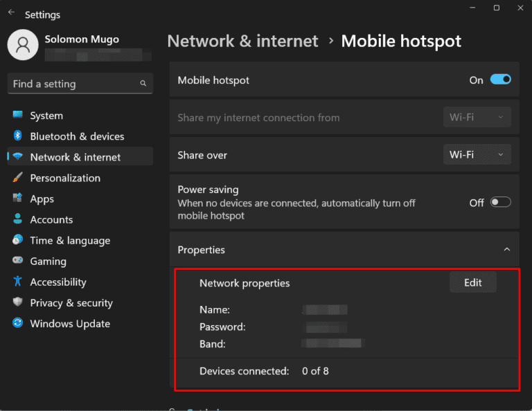This screenshot has height=411, width=532.
Task: Go to Time & language settings
Action: (70, 241)
